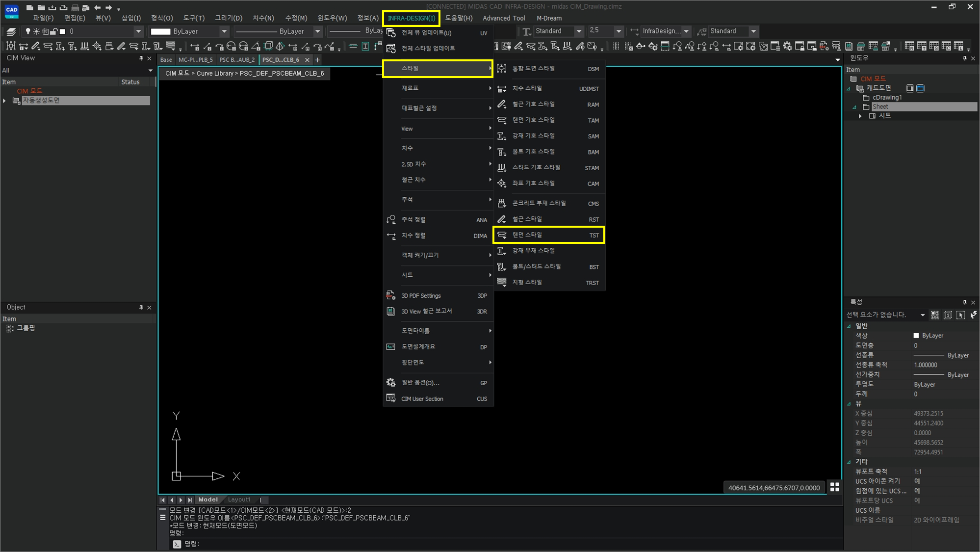Screen dimensions: 980x552
Task: Click the layer color white swatch
Action: point(62,31)
